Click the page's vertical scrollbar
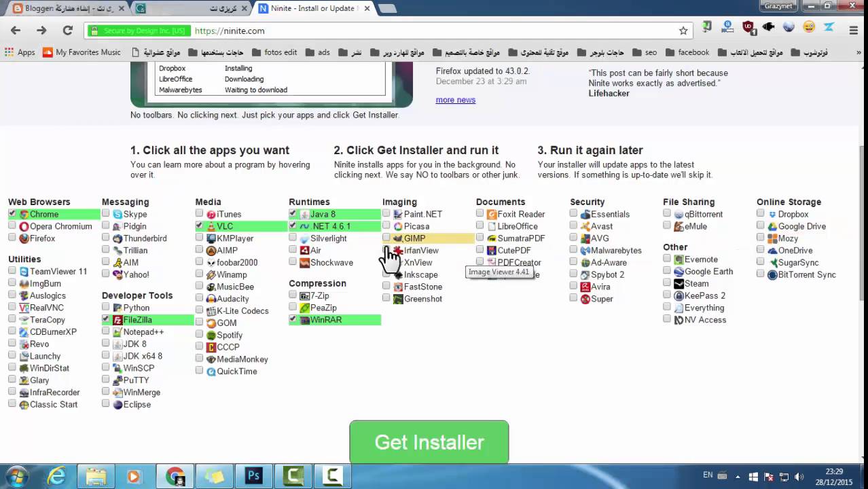Viewport: 868px width, 489px height. 863,224
